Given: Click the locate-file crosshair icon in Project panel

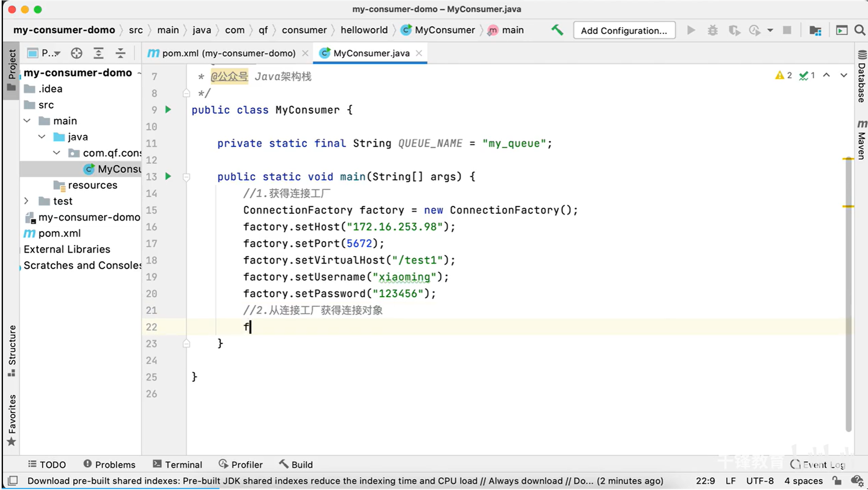Looking at the screenshot, I should tap(76, 53).
